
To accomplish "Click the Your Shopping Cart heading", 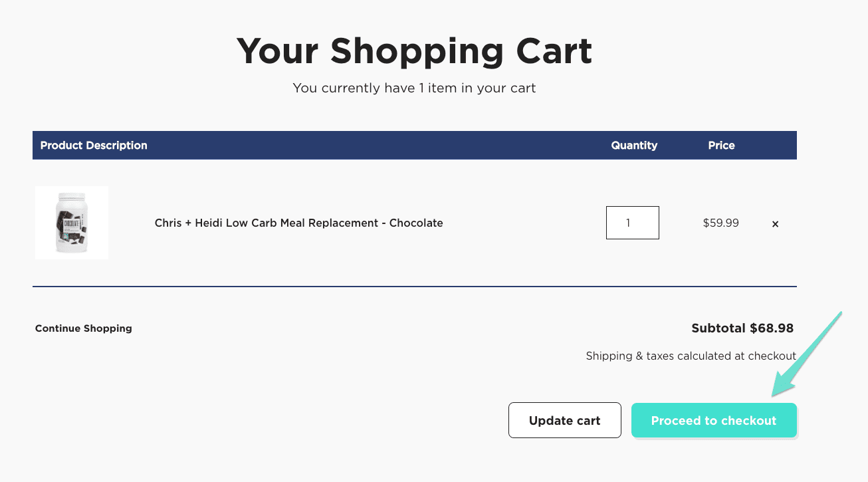I will (x=414, y=51).
